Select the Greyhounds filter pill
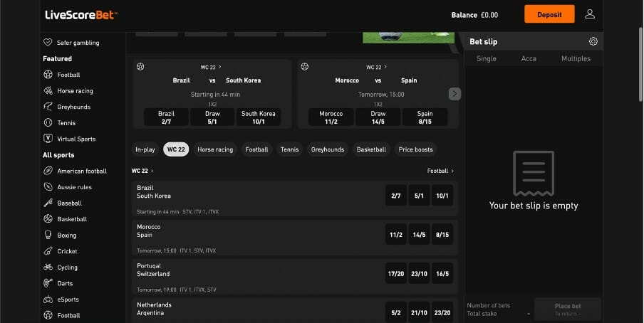This screenshot has width=644, height=323. click(328, 149)
